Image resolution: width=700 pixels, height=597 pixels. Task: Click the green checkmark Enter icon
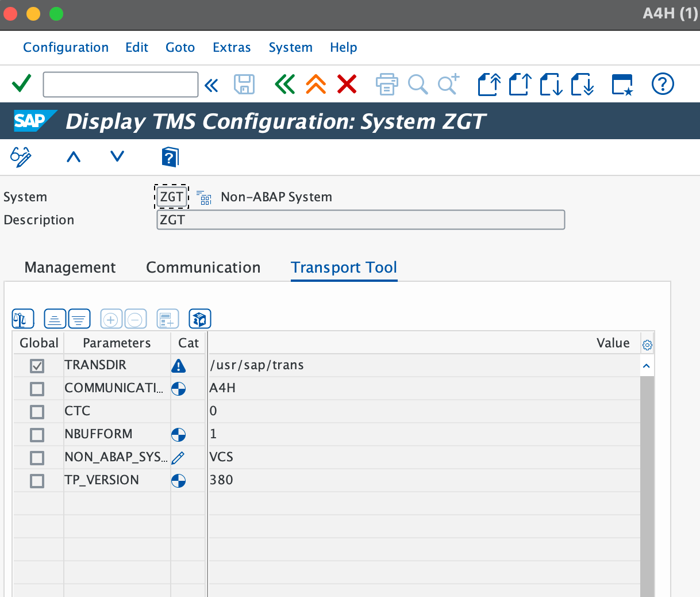pyautogui.click(x=21, y=84)
